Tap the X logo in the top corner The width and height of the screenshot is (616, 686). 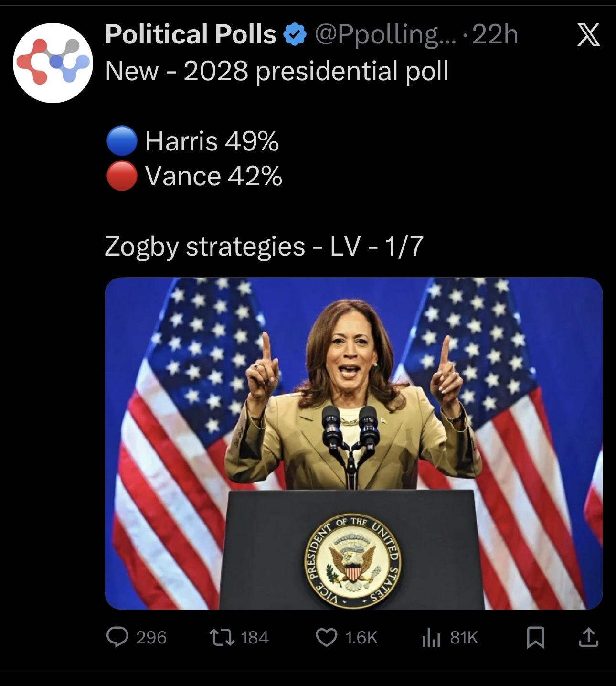(x=588, y=36)
